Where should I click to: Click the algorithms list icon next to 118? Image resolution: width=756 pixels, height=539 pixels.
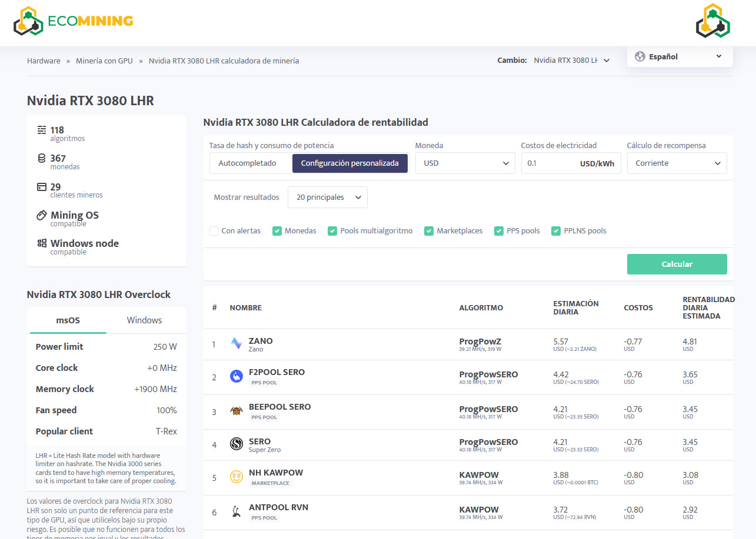(x=42, y=130)
